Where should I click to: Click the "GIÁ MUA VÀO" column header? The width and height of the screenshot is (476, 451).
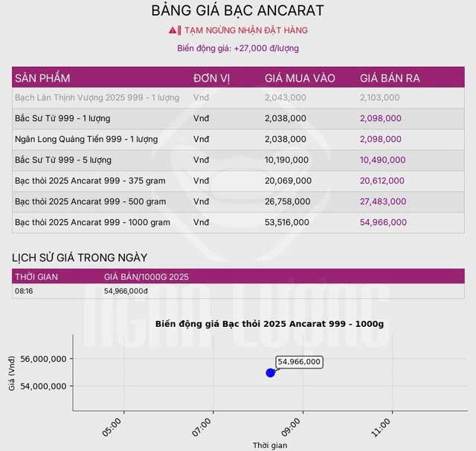300,78
